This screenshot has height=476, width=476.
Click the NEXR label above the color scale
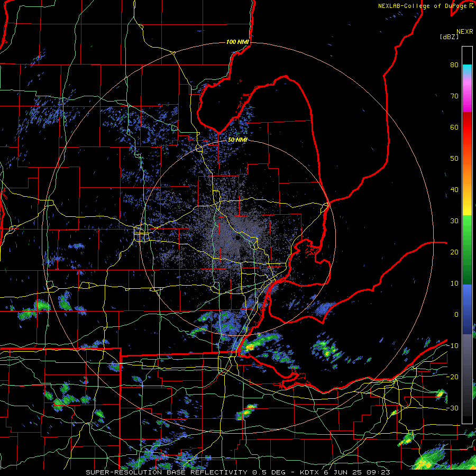(x=464, y=32)
